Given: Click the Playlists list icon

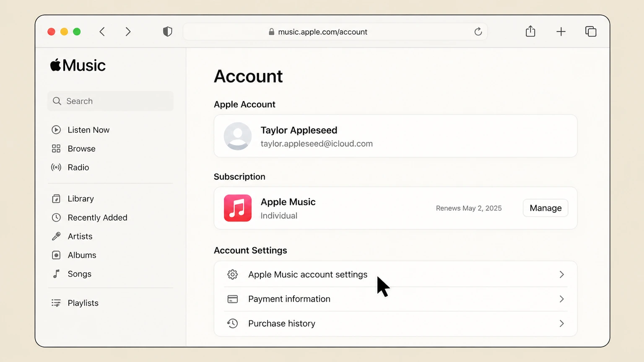Looking at the screenshot, I should coord(56,303).
